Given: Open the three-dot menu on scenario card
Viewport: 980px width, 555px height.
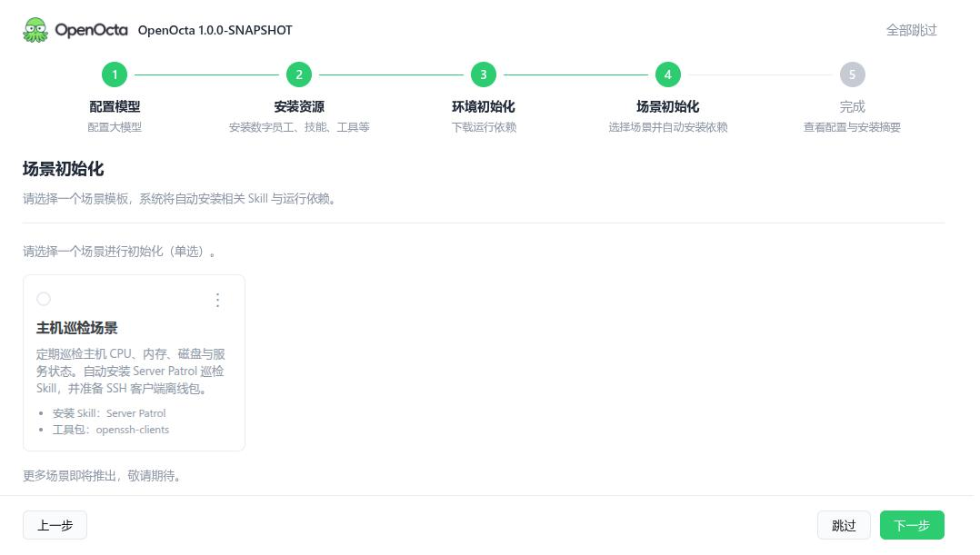Looking at the screenshot, I should [217, 301].
